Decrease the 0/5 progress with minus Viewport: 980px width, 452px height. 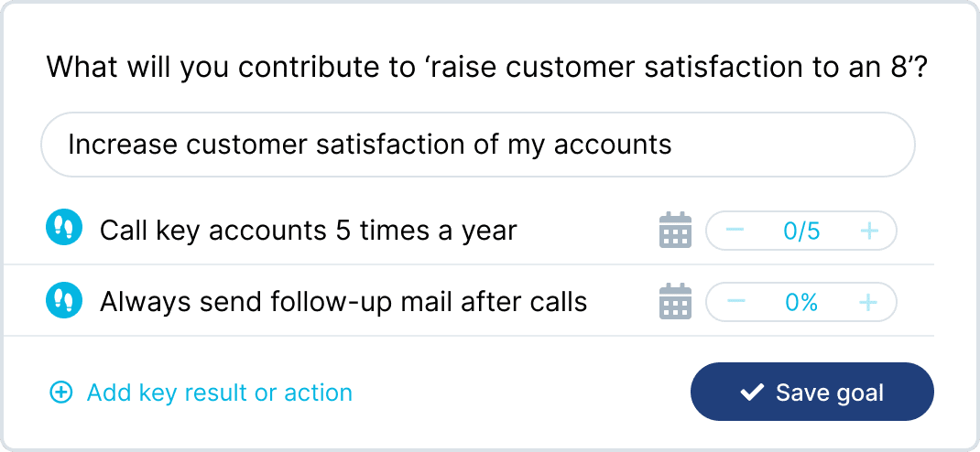735,231
